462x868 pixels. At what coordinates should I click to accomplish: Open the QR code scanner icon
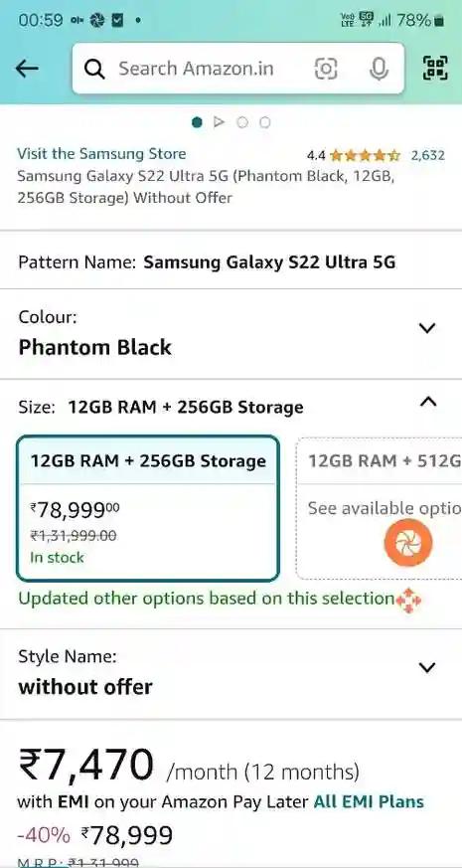point(435,68)
